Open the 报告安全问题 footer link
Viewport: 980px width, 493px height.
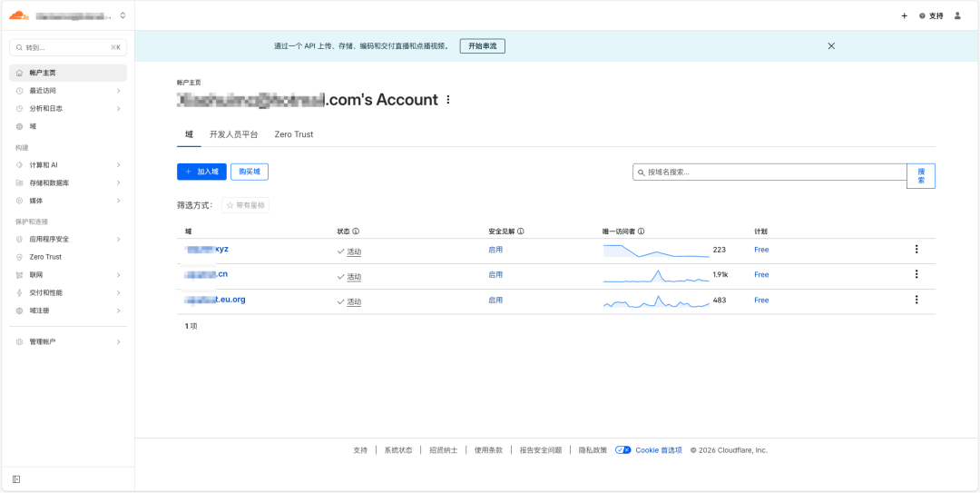[x=541, y=450]
